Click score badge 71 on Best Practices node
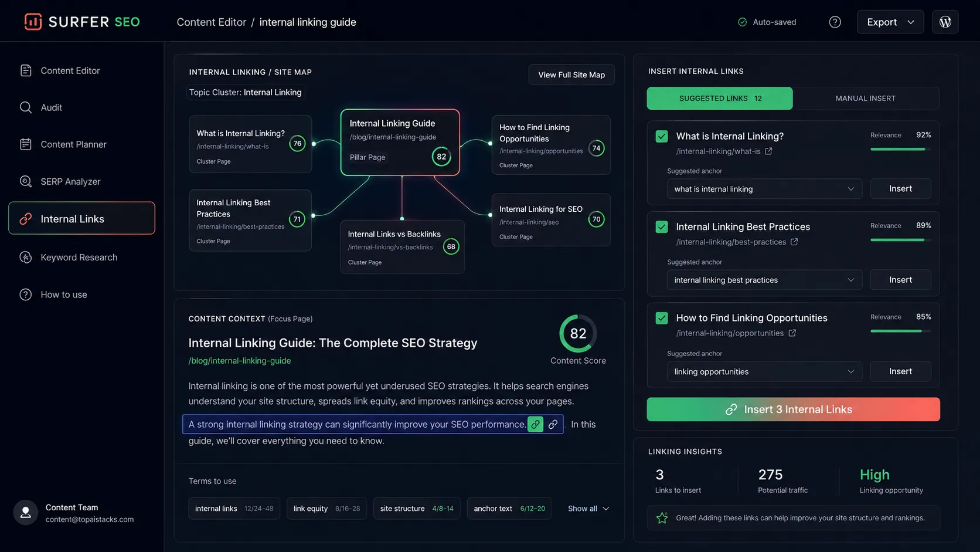 (x=297, y=219)
